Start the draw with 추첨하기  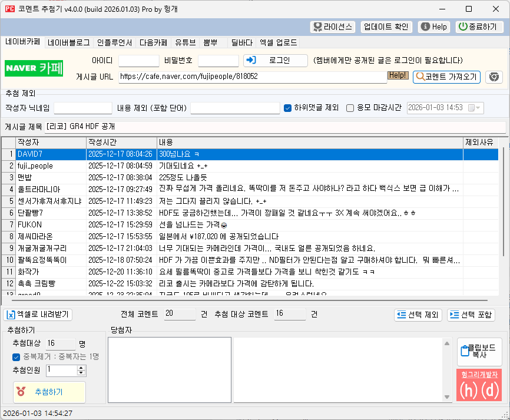pyautogui.click(x=49, y=392)
